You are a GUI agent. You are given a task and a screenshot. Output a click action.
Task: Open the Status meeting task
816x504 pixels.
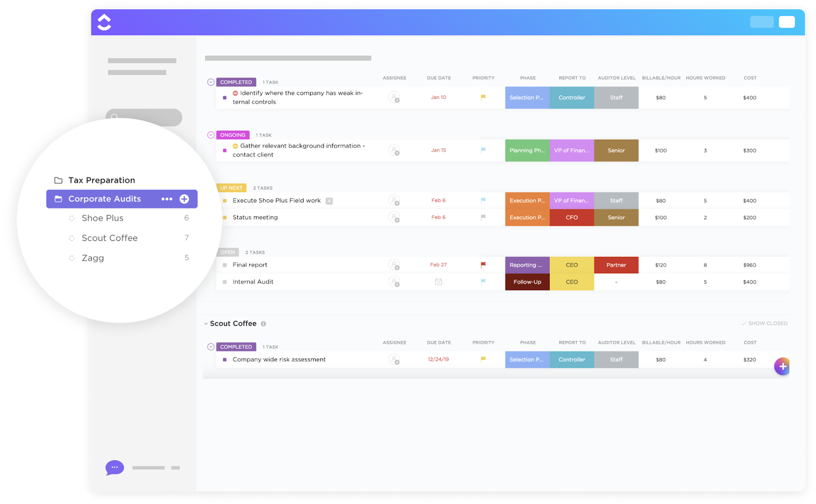(255, 218)
